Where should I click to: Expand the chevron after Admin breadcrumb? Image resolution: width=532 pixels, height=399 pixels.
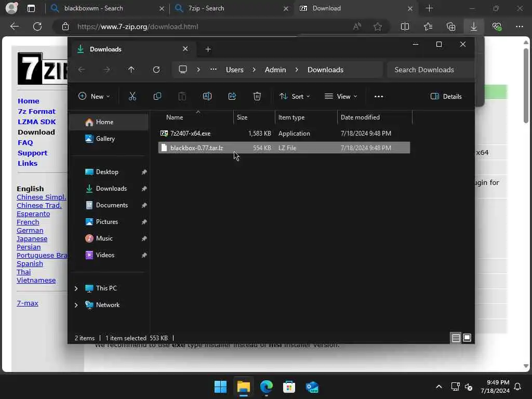pos(297,70)
